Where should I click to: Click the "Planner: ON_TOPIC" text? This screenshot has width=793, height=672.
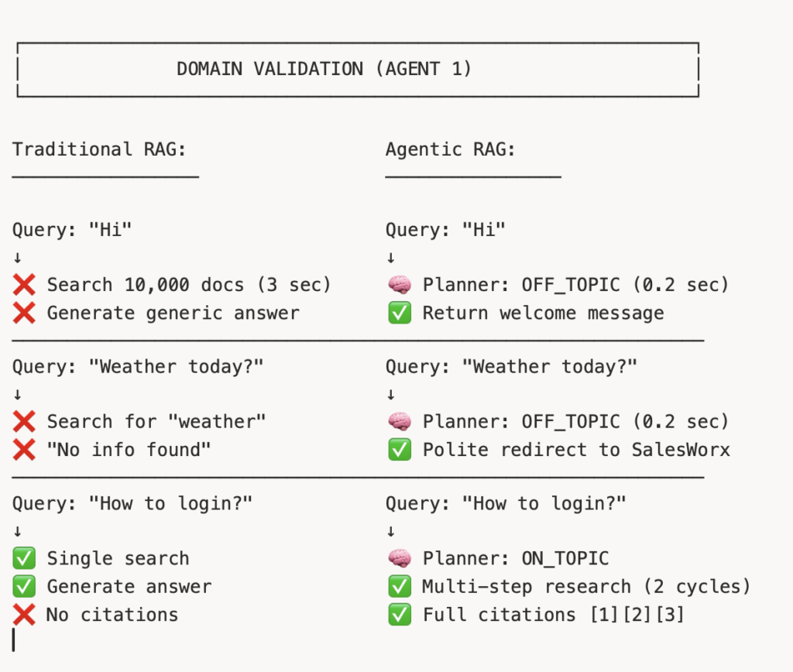516,558
